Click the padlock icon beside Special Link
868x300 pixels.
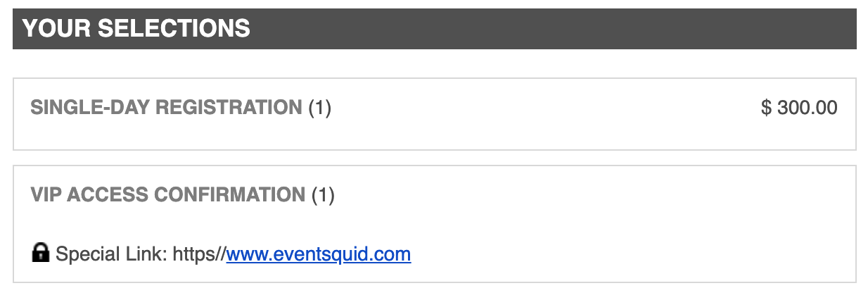(x=40, y=253)
